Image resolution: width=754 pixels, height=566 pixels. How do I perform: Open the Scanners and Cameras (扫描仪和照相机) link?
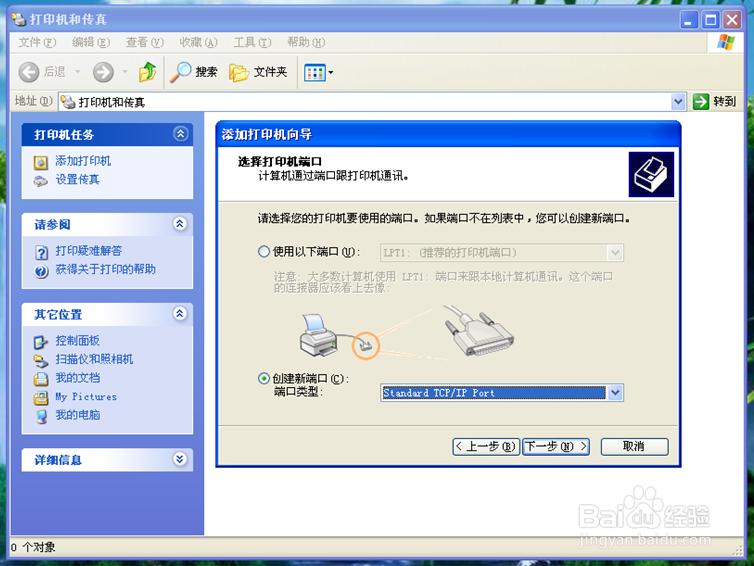[94, 359]
